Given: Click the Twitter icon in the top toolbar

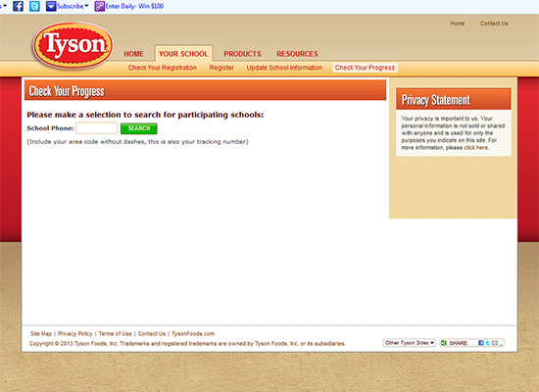Looking at the screenshot, I should pyautogui.click(x=34, y=6).
